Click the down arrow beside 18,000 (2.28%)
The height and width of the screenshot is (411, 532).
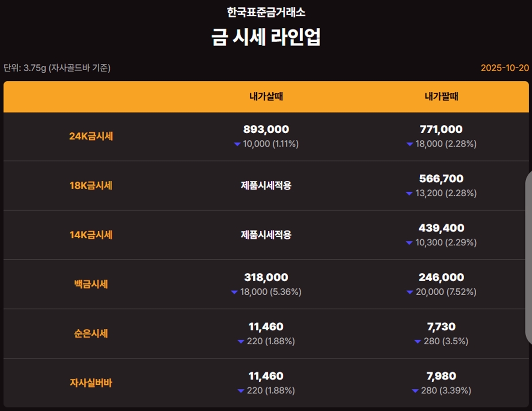(x=410, y=144)
